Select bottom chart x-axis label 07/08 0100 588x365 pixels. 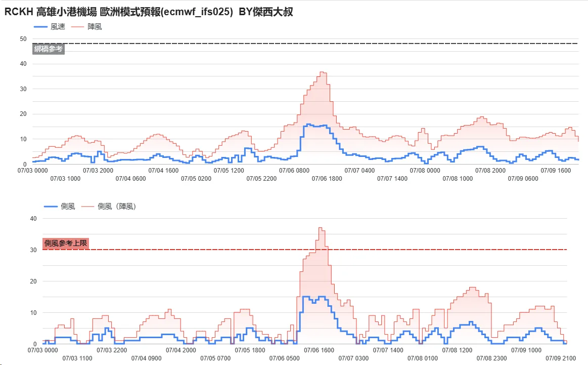(423, 358)
